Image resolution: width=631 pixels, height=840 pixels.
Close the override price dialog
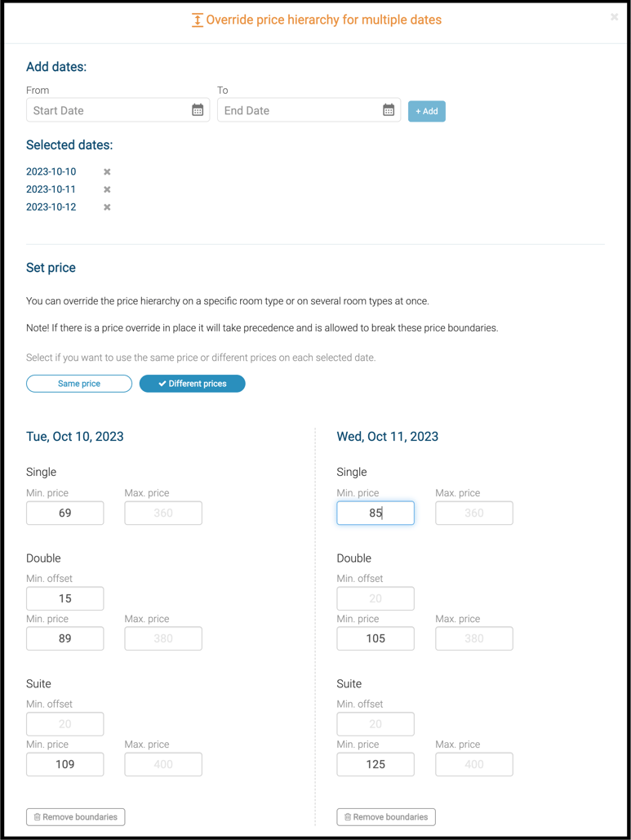(614, 17)
